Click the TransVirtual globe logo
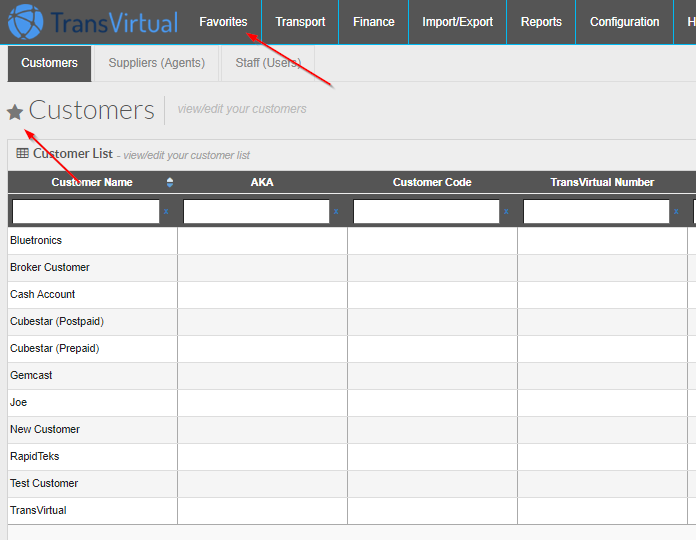The height and width of the screenshot is (540, 696). pyautogui.click(x=26, y=21)
